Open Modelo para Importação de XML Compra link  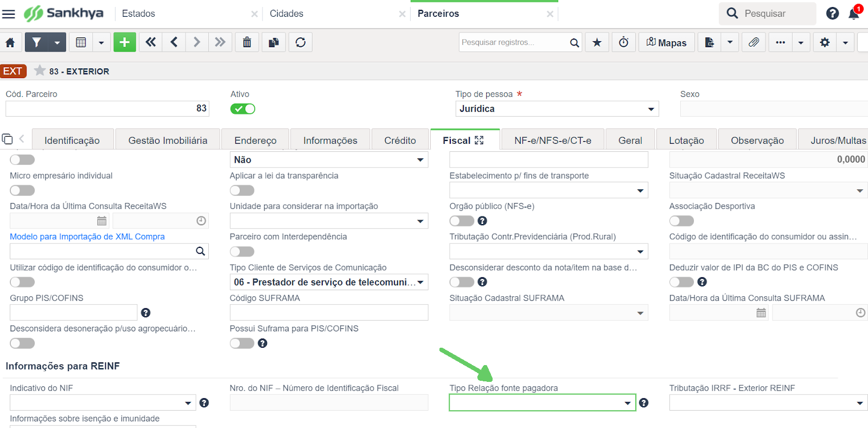(x=87, y=237)
